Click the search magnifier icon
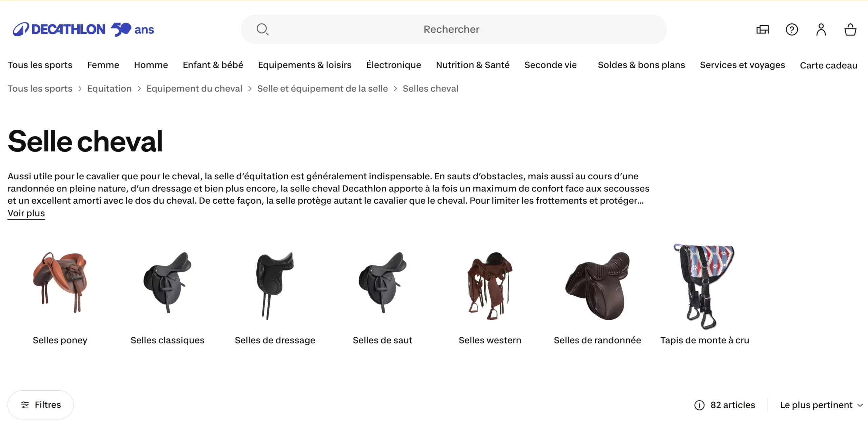This screenshot has height=426, width=868. [262, 30]
